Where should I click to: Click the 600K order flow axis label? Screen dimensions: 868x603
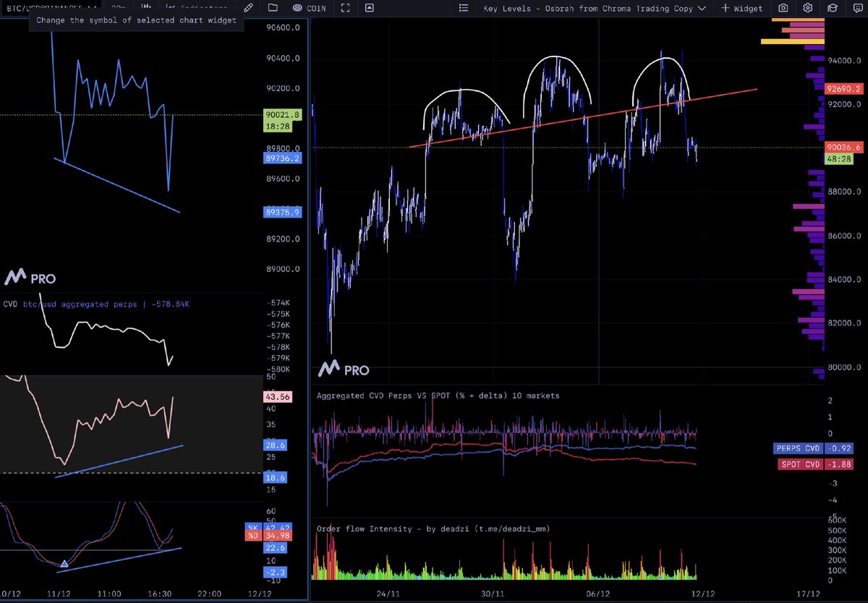[838, 521]
